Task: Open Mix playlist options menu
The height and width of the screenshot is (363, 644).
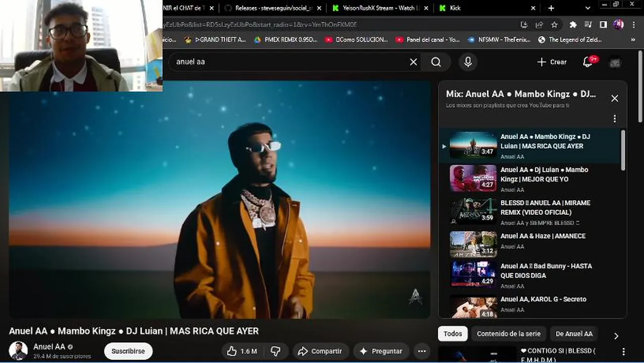Action: [x=614, y=119]
